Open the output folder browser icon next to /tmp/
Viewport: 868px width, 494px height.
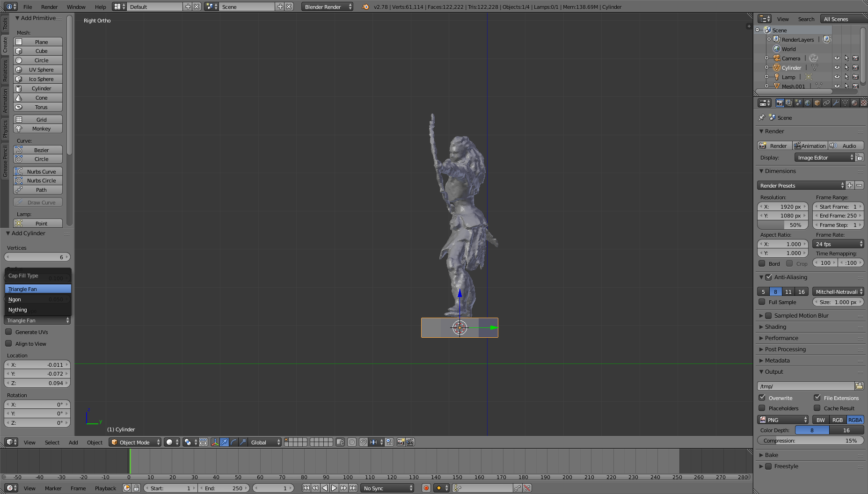(x=859, y=386)
